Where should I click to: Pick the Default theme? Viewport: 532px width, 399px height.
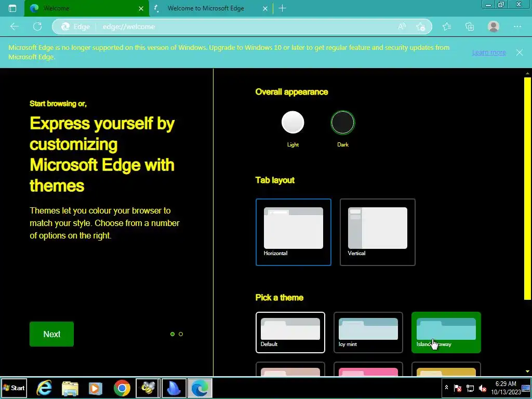pos(290,332)
